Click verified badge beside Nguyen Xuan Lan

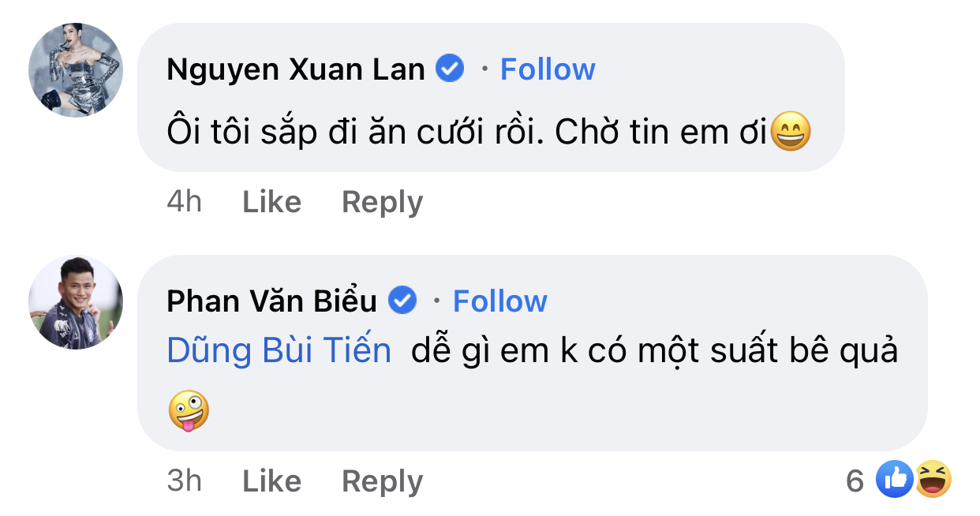point(451,69)
